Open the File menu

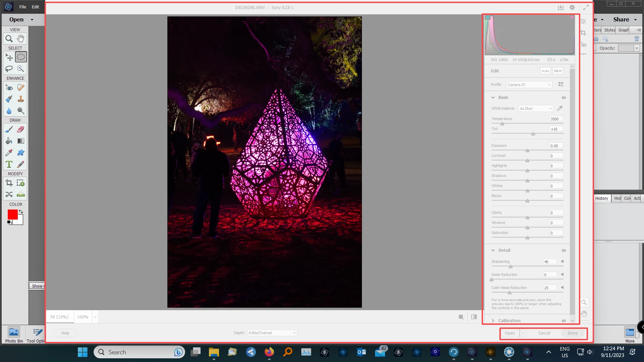[22, 7]
